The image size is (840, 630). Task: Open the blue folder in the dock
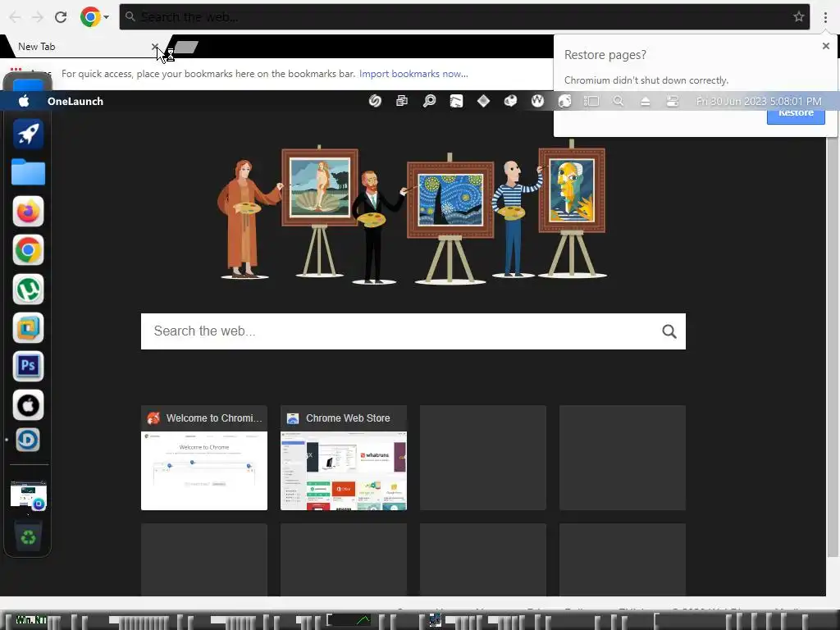coord(28,172)
